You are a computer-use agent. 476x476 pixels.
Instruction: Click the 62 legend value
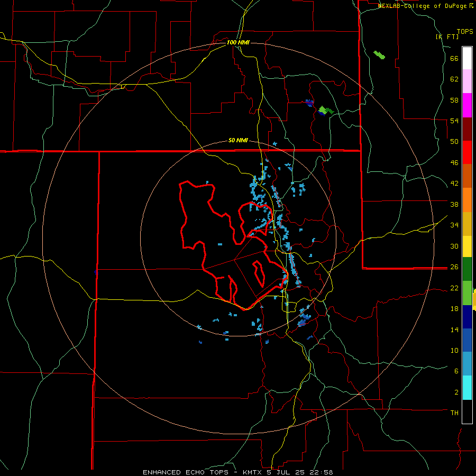(454, 79)
